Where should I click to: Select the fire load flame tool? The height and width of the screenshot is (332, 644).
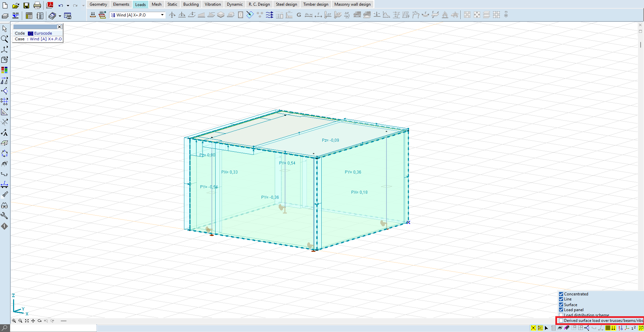(x=445, y=15)
